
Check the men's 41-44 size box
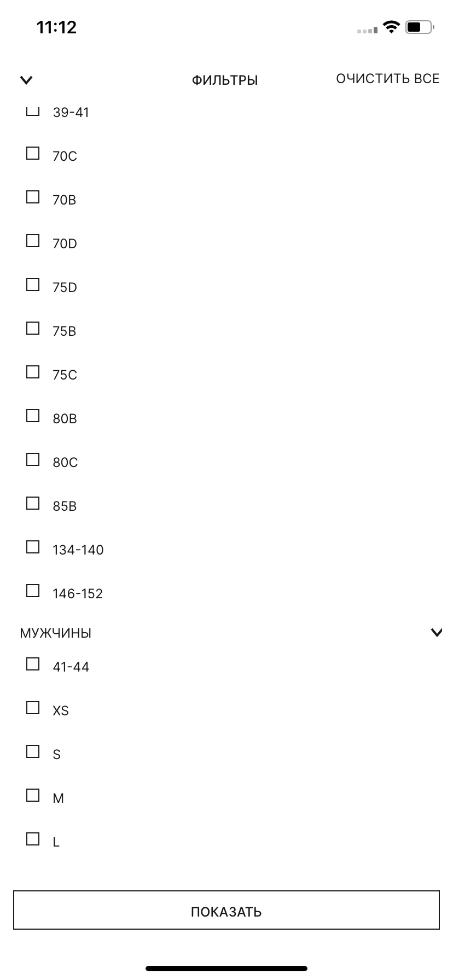point(33,664)
